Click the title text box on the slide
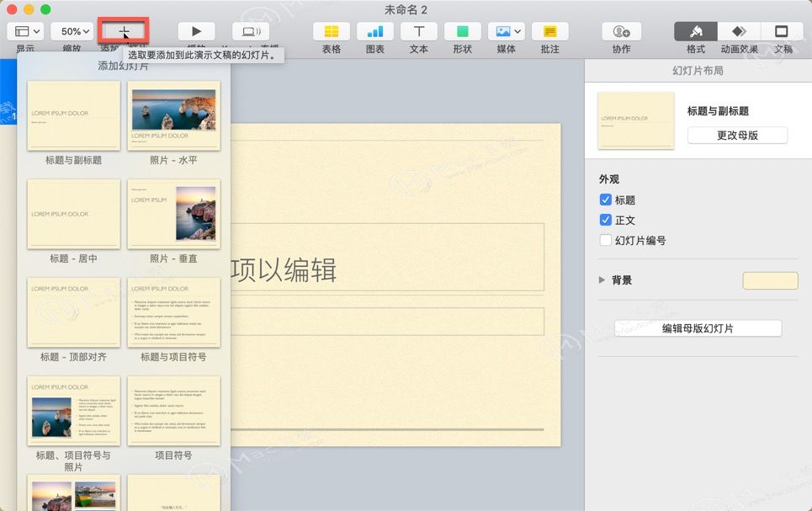This screenshot has width=812, height=511. (x=387, y=257)
